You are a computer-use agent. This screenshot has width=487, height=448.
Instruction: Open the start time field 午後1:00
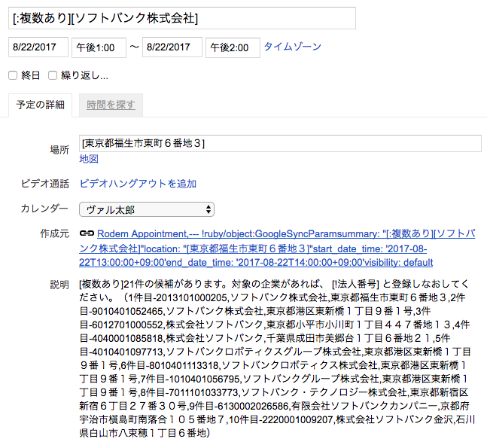tap(99, 47)
